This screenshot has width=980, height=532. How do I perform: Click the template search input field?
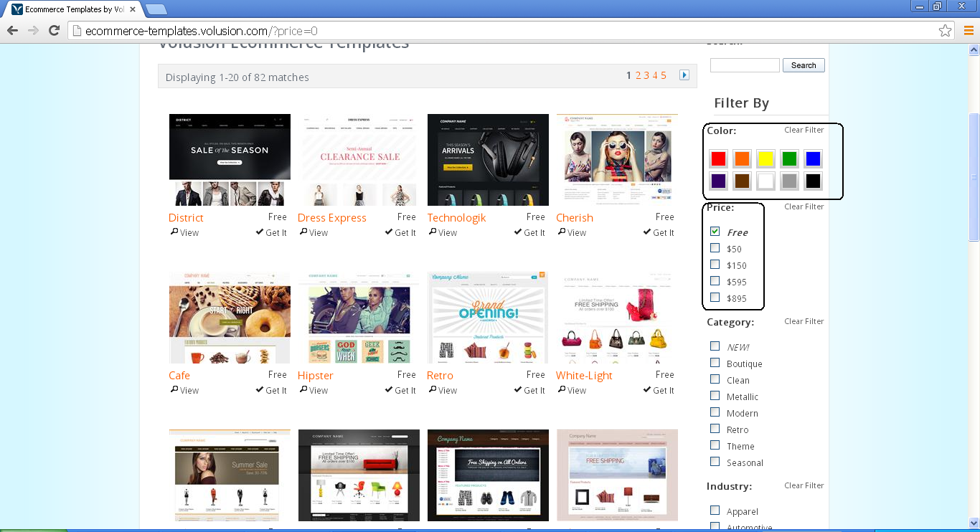point(745,65)
